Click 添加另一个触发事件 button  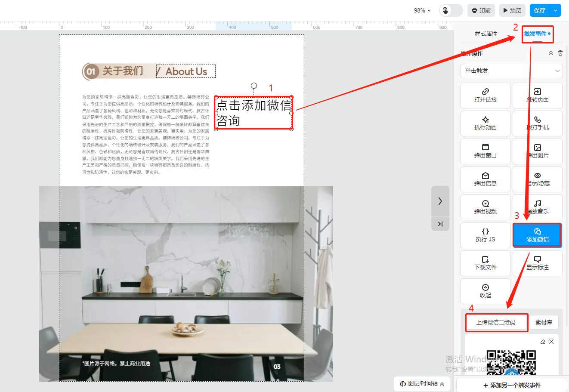(512, 385)
